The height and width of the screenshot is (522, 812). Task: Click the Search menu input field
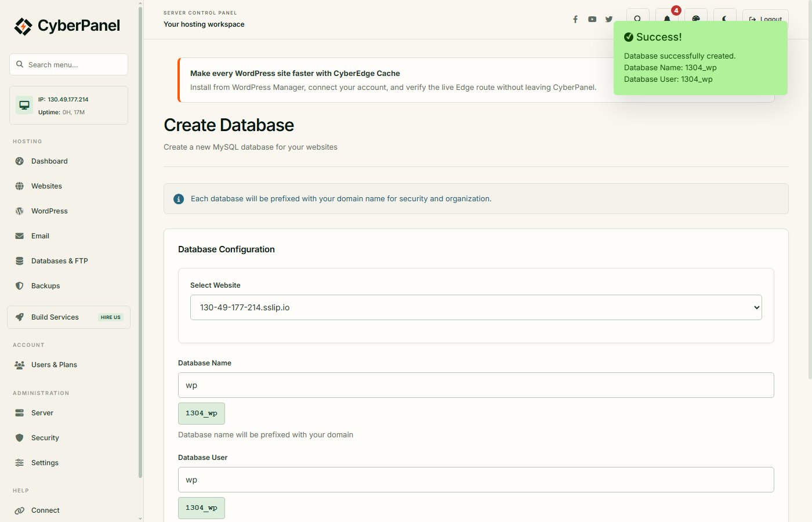tap(69, 64)
